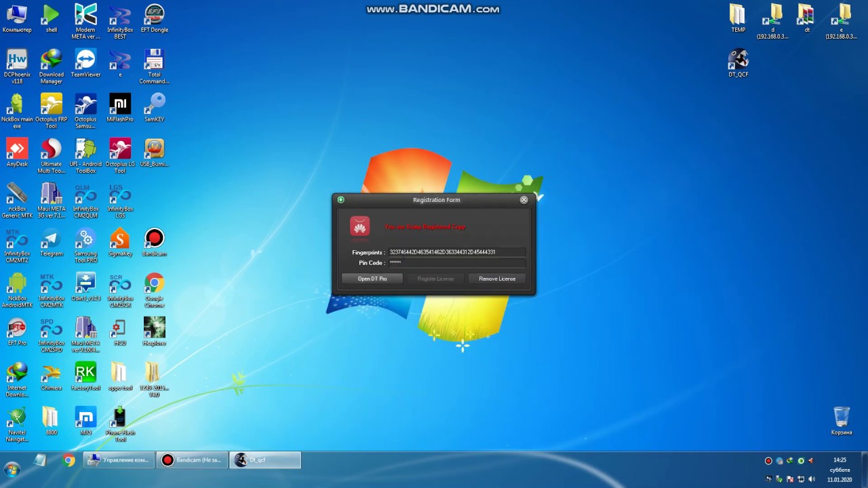Select the Phone Flash Tool icon
Image resolution: width=868 pixels, height=488 pixels.
(120, 424)
